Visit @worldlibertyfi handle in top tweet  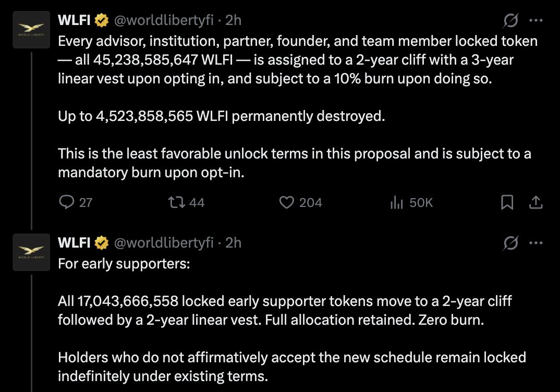click(164, 20)
